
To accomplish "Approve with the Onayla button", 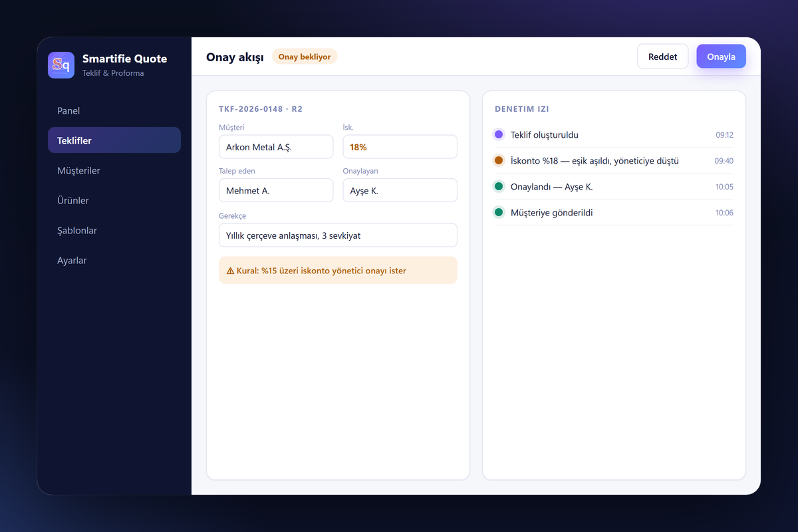I will (x=721, y=57).
